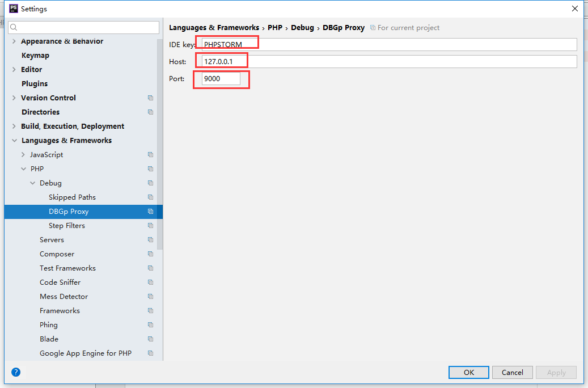Viewport: 588px width, 388px height.
Task: Click the project-level icon beside Test Frameworks
Action: click(150, 268)
